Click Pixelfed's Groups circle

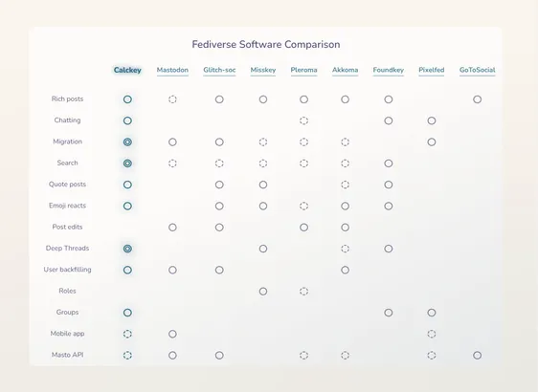tap(432, 313)
